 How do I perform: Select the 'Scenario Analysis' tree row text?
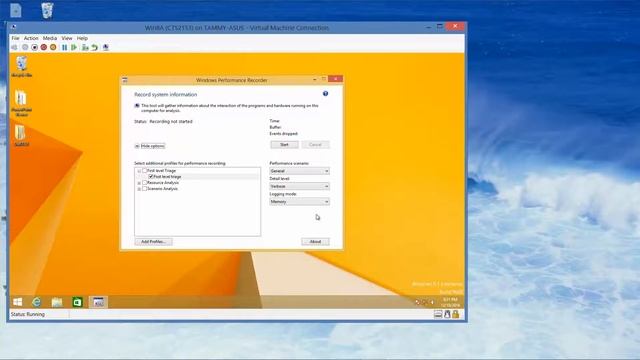(162, 189)
